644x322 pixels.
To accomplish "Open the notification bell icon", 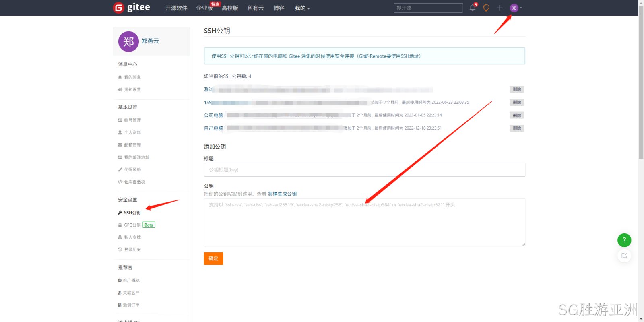I will [473, 8].
